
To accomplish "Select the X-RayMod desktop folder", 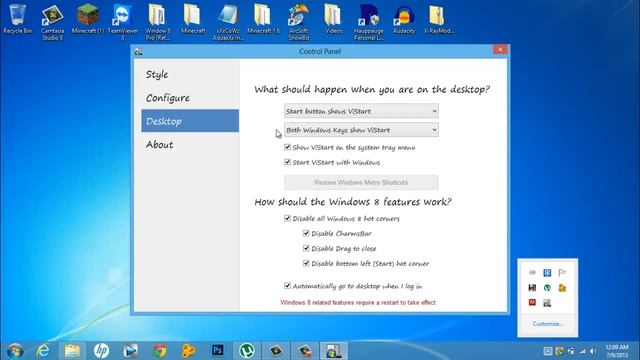I will [x=439, y=19].
